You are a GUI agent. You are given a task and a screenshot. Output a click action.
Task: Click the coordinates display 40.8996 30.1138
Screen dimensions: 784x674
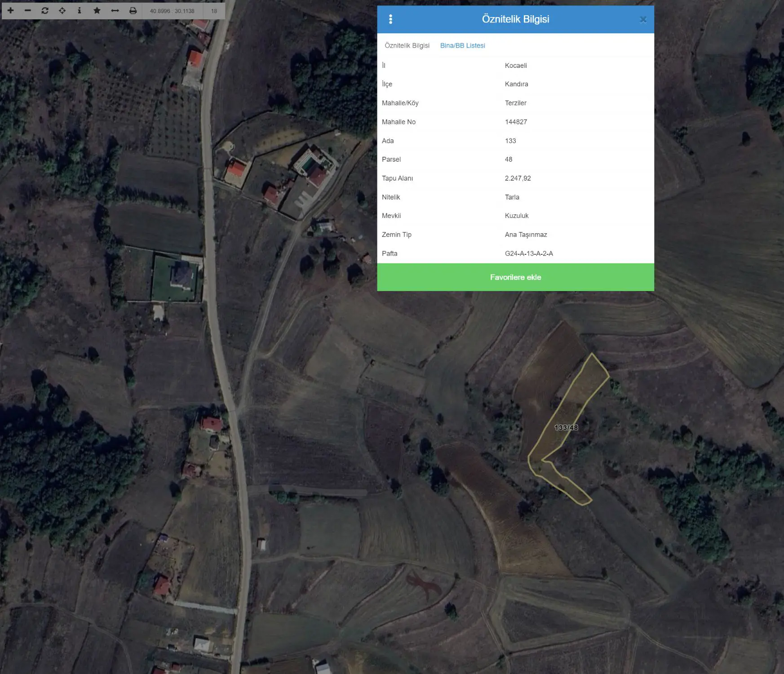(172, 11)
